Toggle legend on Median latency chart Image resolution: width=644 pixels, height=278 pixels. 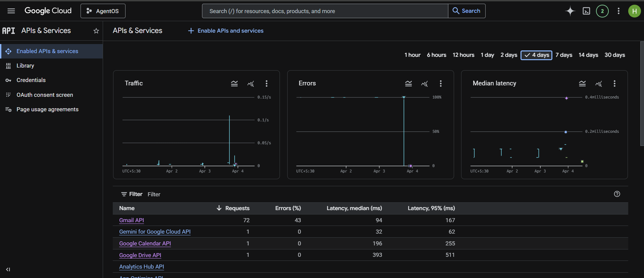pyautogui.click(x=582, y=83)
